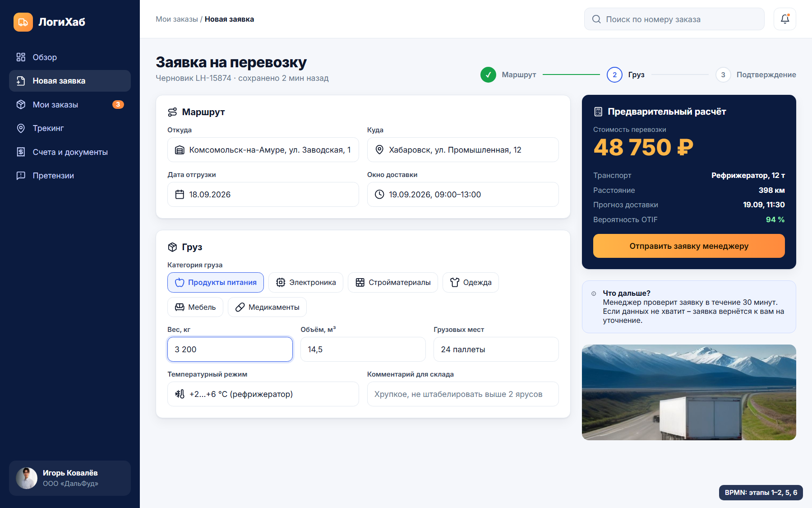Click Мои заказы breadcrumb link

[x=177, y=19]
